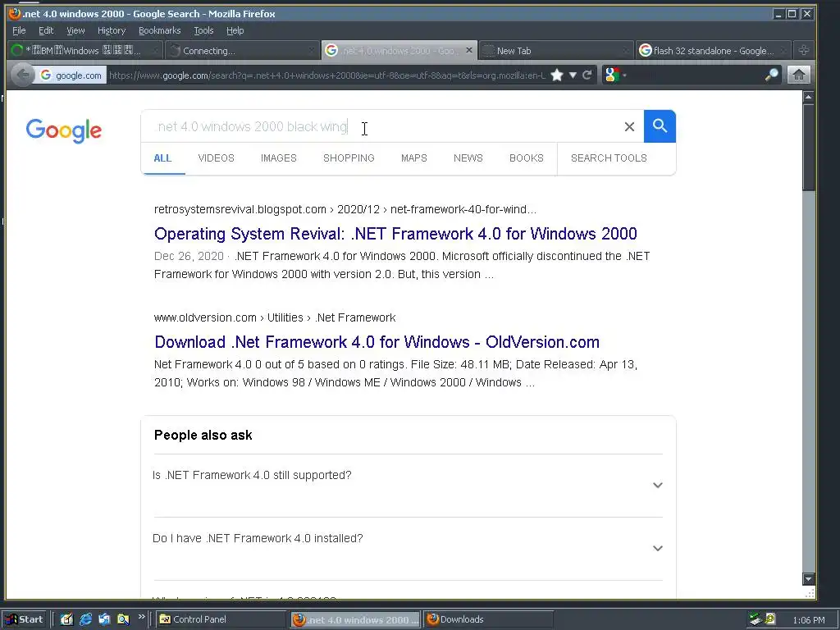Click the scrollbar up arrow
This screenshot has height=630, width=840.
point(808,97)
